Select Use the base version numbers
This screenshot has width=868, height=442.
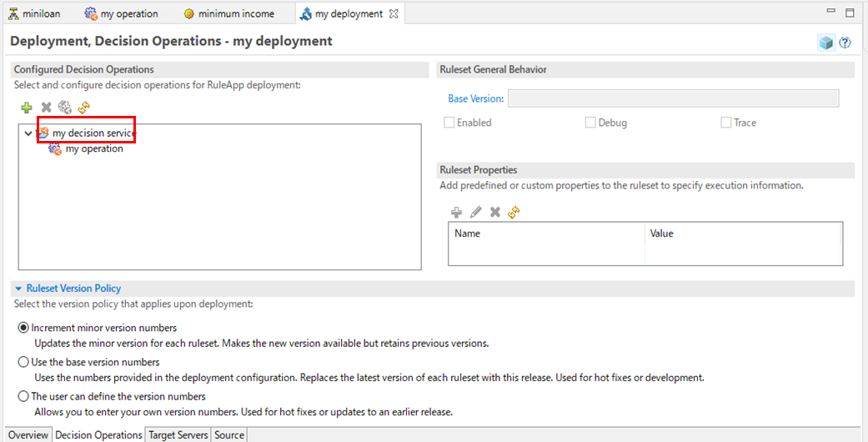pos(23,362)
